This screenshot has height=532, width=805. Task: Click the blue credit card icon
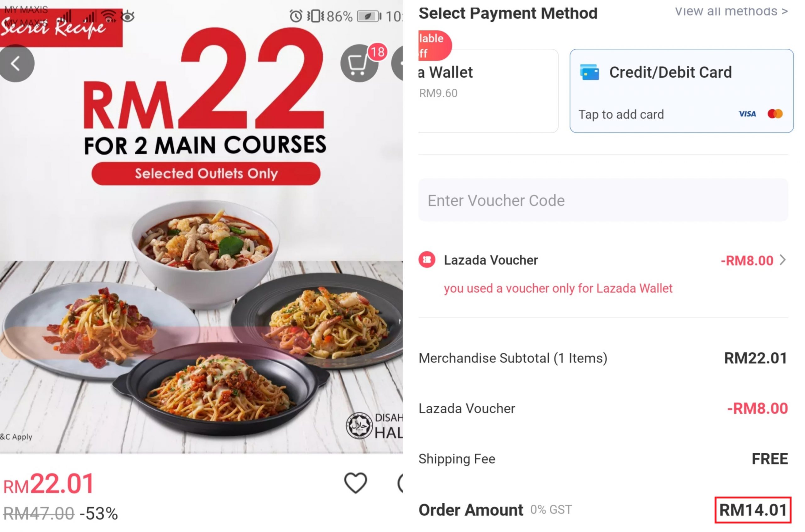[x=589, y=72]
